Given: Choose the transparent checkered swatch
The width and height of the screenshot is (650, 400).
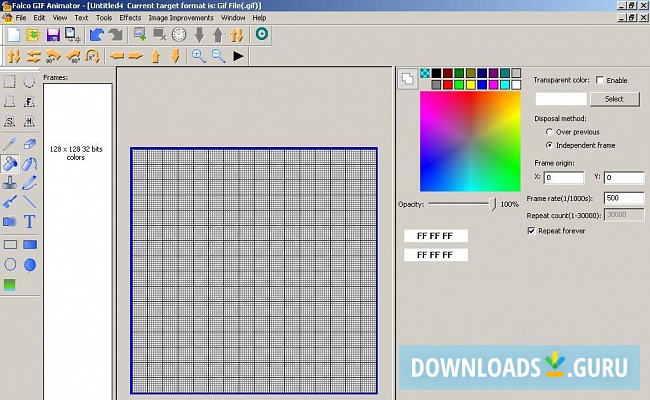Looking at the screenshot, I should (425, 73).
